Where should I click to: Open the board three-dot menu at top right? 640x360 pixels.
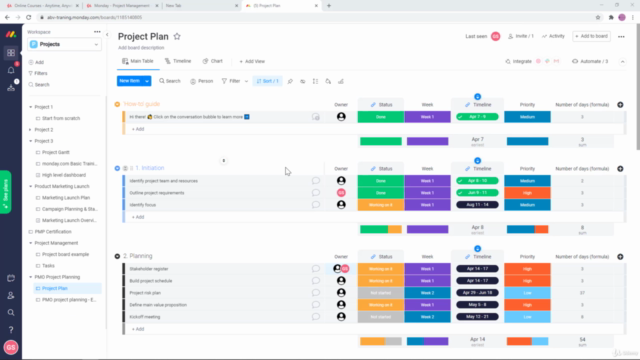pyautogui.click(x=621, y=36)
